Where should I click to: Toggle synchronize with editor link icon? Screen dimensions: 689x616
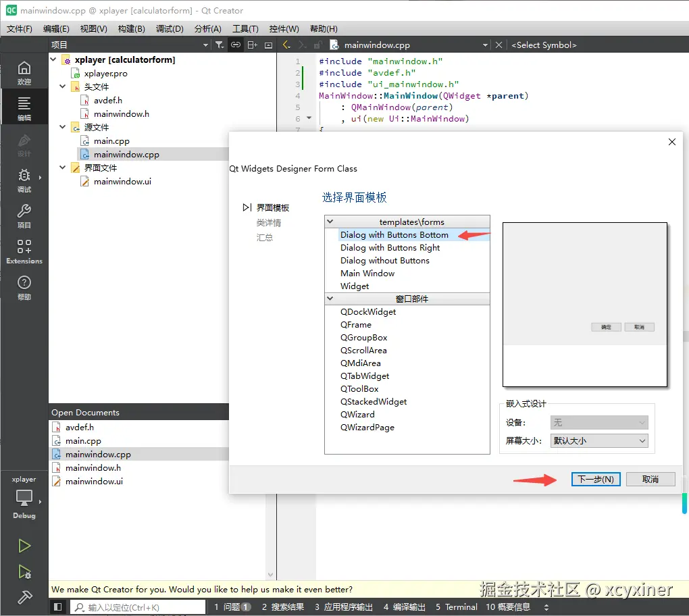[x=236, y=45]
